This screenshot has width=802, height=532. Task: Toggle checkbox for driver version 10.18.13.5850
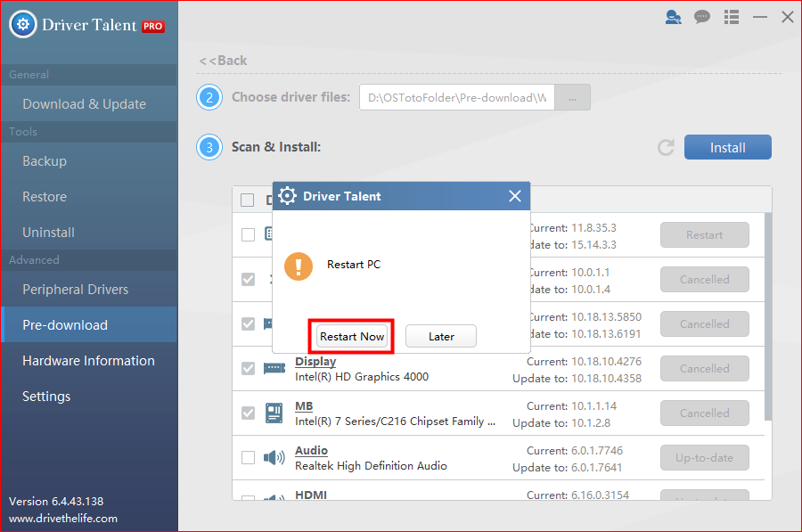point(248,323)
